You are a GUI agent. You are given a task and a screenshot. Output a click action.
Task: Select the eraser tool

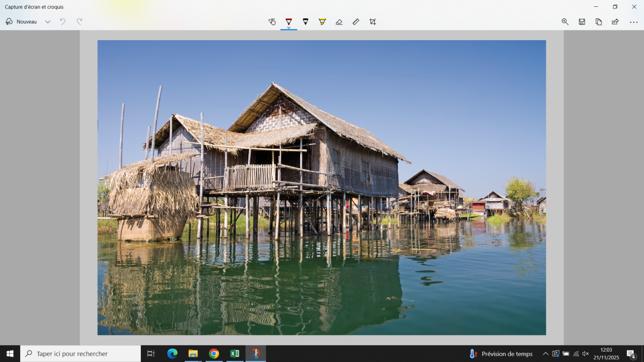tap(339, 22)
